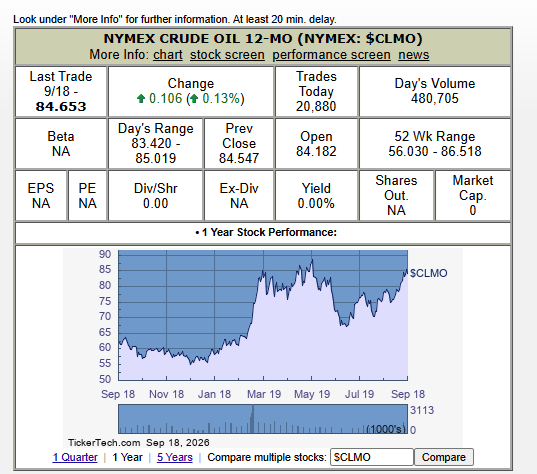Click the TickerTech.com Sep 18, 2026 caption
This screenshot has height=474, width=537.
(139, 442)
